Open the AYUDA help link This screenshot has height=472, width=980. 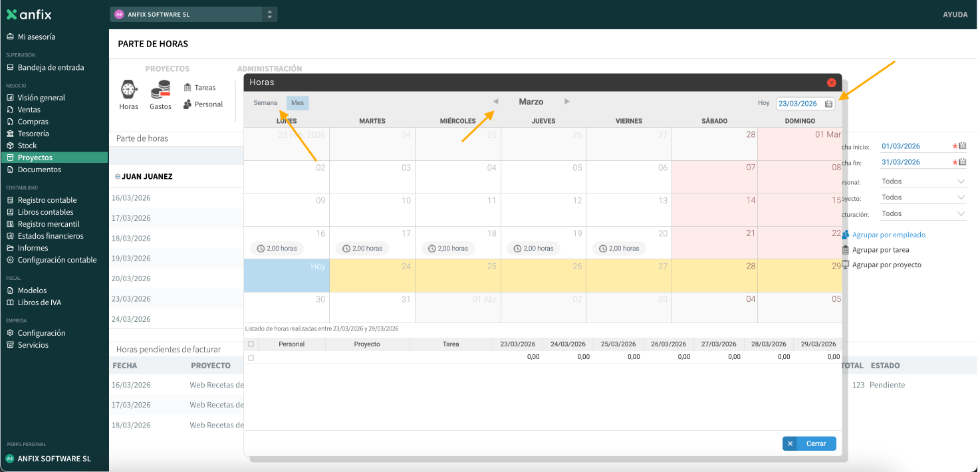point(955,15)
